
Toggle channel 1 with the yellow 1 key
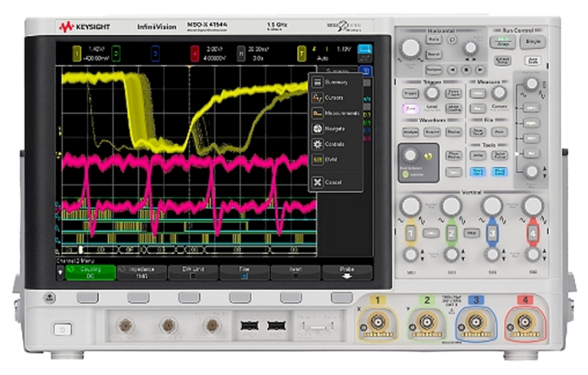tap(411, 233)
